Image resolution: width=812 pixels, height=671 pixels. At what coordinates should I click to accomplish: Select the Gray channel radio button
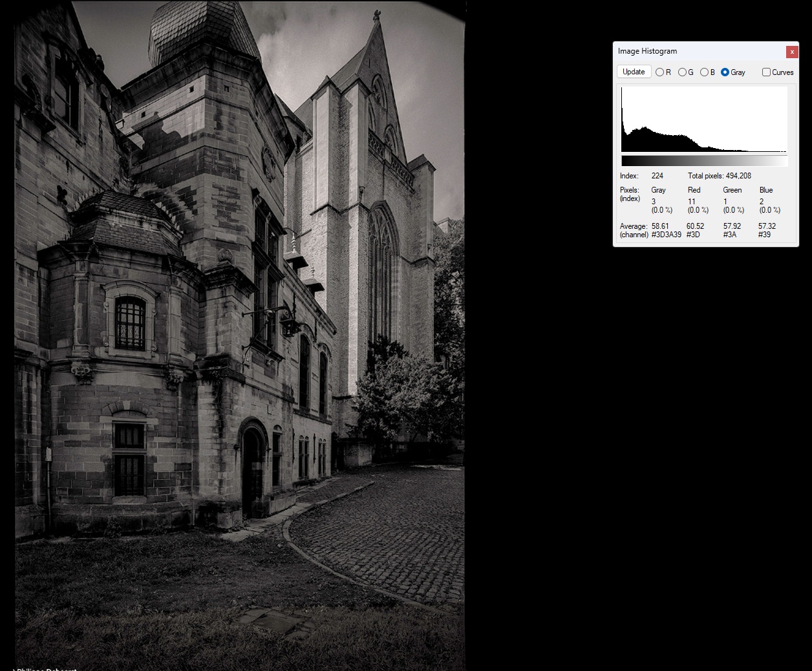(x=725, y=72)
